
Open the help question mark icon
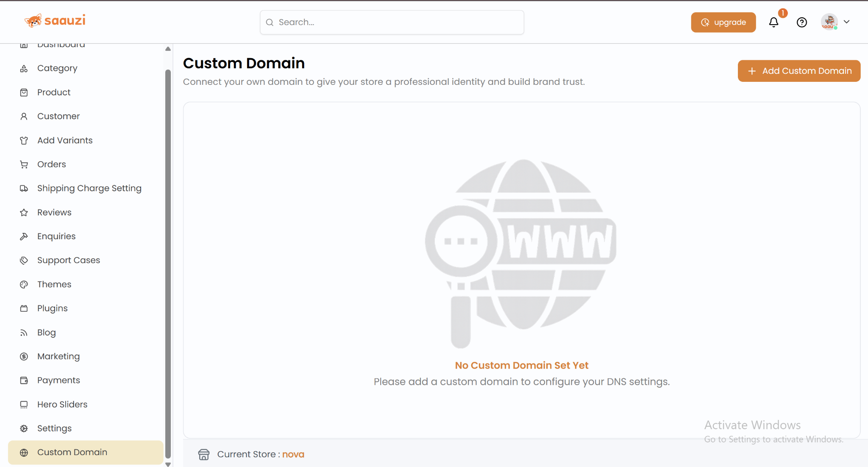tap(801, 22)
